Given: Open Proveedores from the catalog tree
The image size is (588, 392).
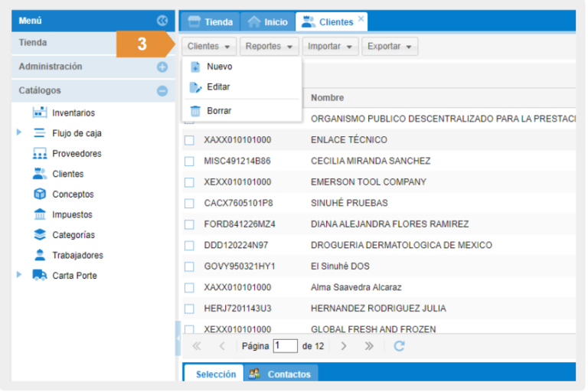Looking at the screenshot, I should click(x=76, y=154).
